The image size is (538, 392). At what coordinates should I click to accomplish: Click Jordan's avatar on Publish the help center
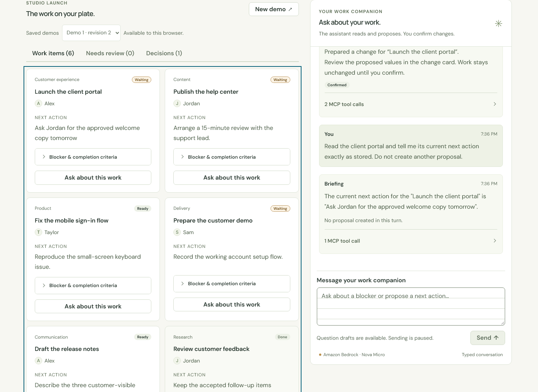177,103
